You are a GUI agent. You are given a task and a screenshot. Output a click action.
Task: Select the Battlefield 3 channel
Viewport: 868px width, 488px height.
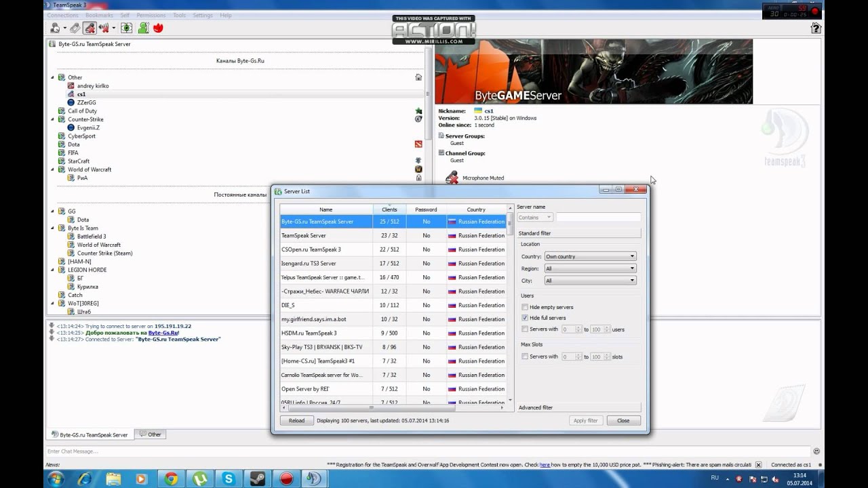pos(92,237)
